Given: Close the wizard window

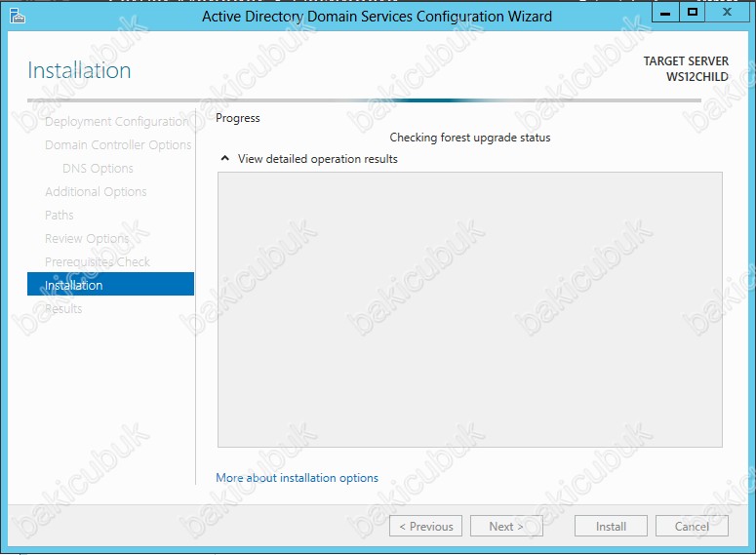Looking at the screenshot, I should (727, 12).
